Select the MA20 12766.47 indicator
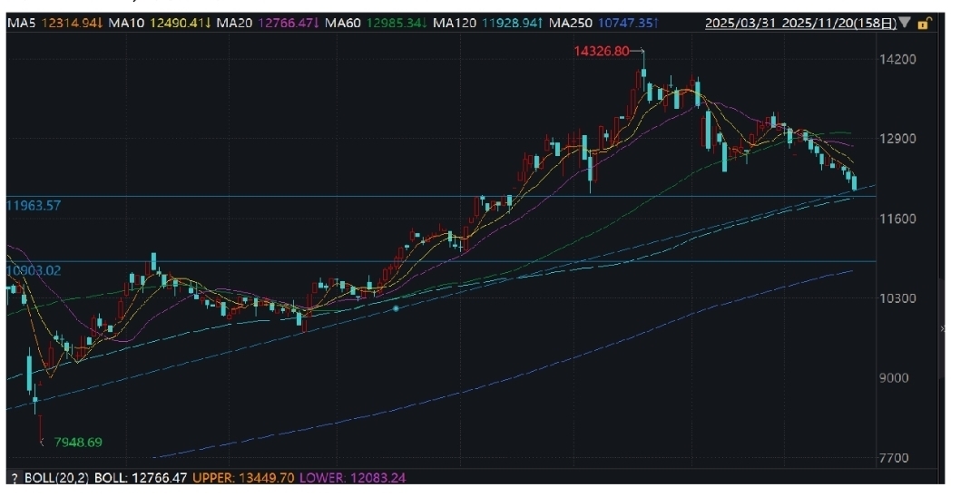This screenshot has width=980, height=497. coord(268,23)
